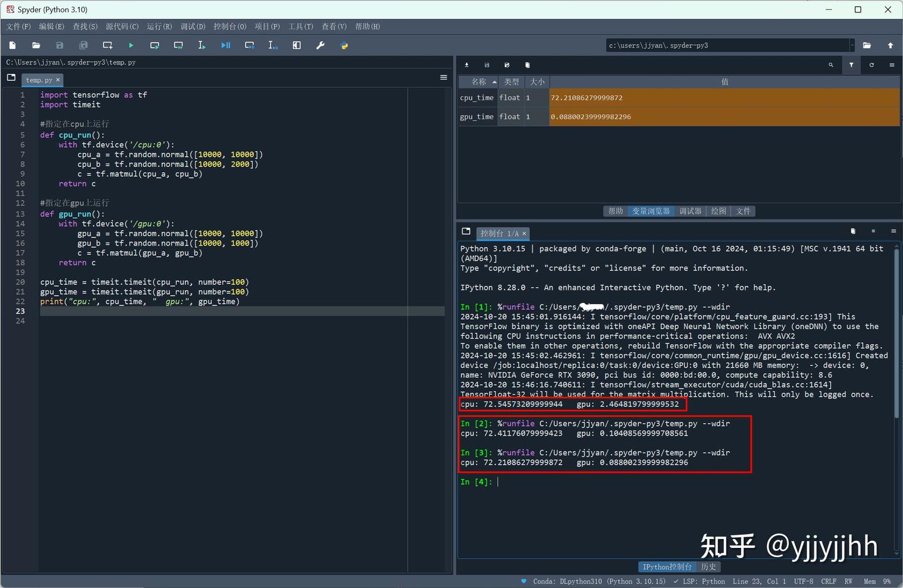The height and width of the screenshot is (588, 903).
Task: Open the editor tab options menu
Action: pyautogui.click(x=443, y=77)
